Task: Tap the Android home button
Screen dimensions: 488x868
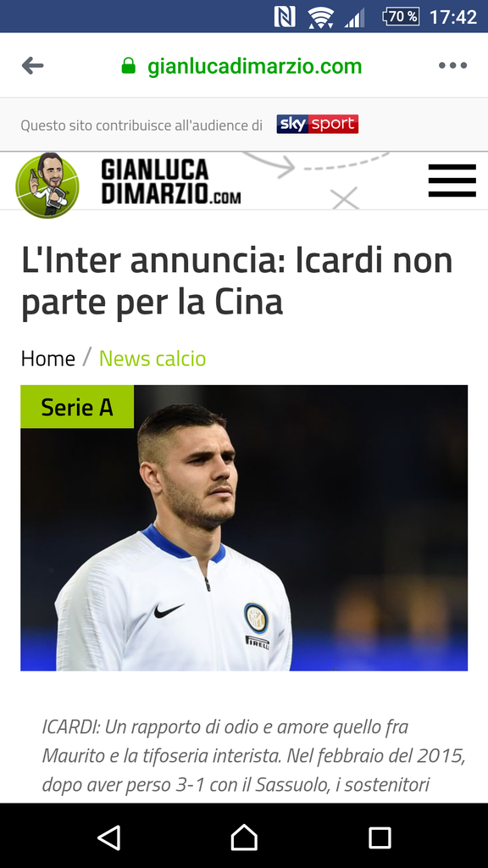Action: (x=244, y=837)
